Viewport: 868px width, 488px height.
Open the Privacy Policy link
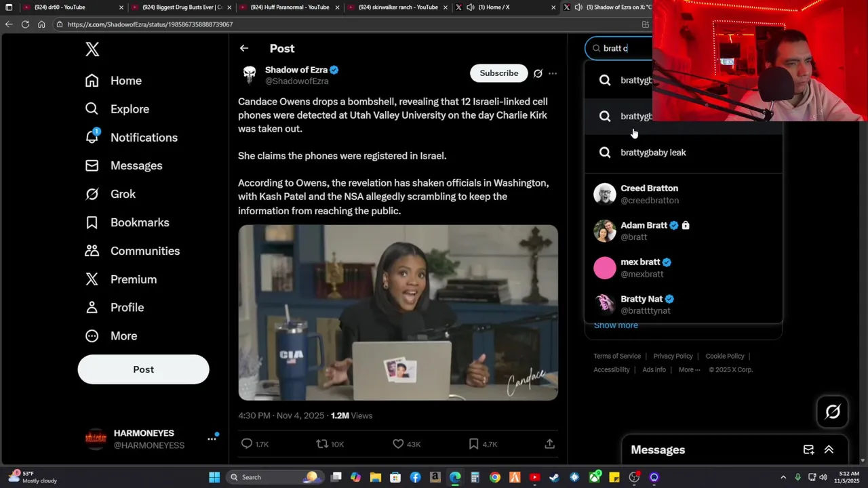(673, 356)
